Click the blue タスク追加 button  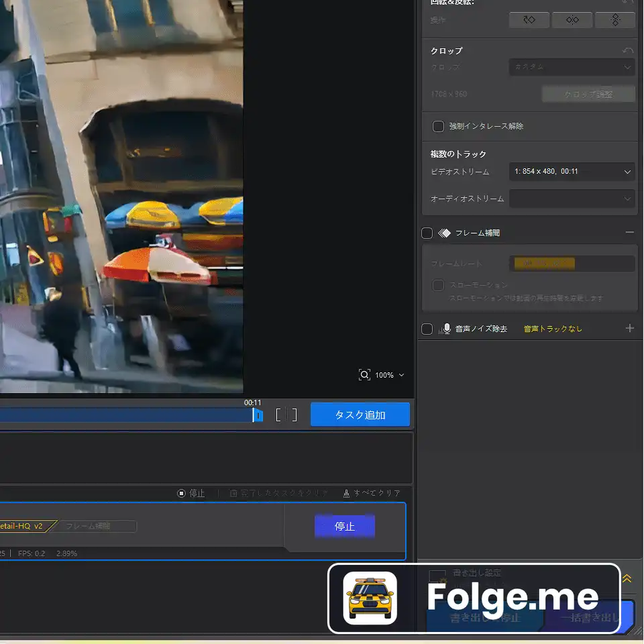[360, 415]
